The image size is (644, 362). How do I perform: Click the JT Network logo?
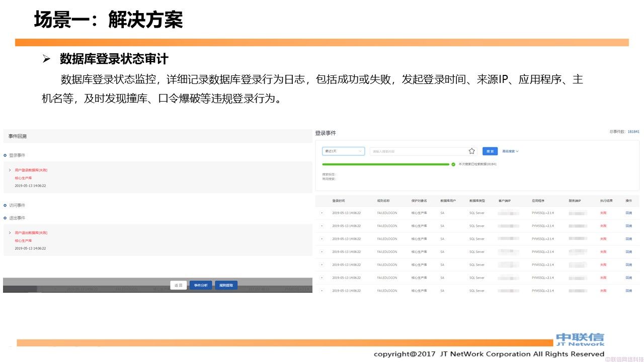pos(580,339)
